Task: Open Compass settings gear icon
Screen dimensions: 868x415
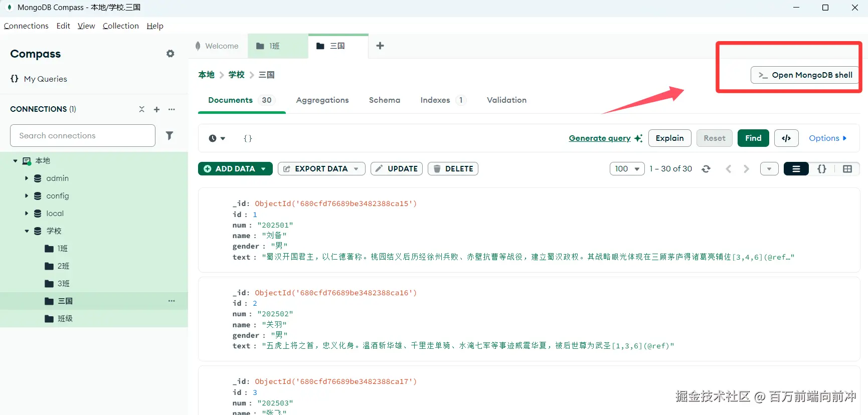Action: coord(170,54)
